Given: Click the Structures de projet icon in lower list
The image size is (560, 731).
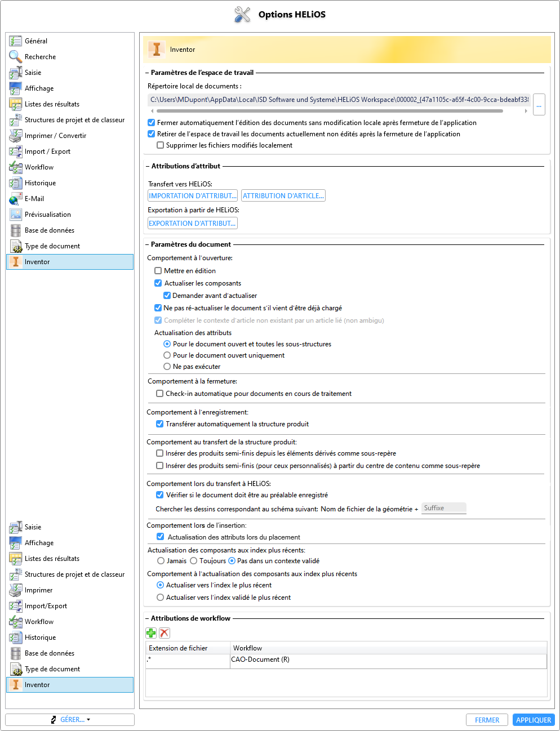Looking at the screenshot, I should click(15, 574).
